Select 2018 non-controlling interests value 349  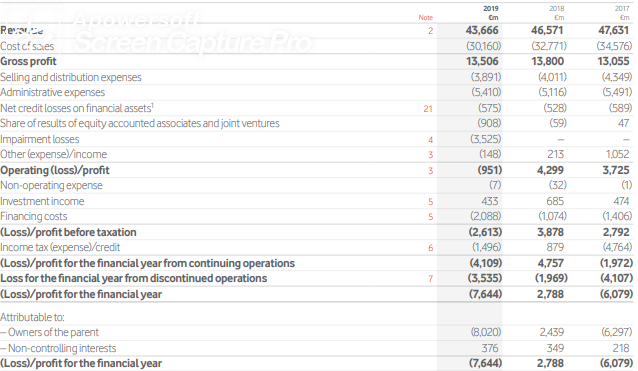coord(555,349)
